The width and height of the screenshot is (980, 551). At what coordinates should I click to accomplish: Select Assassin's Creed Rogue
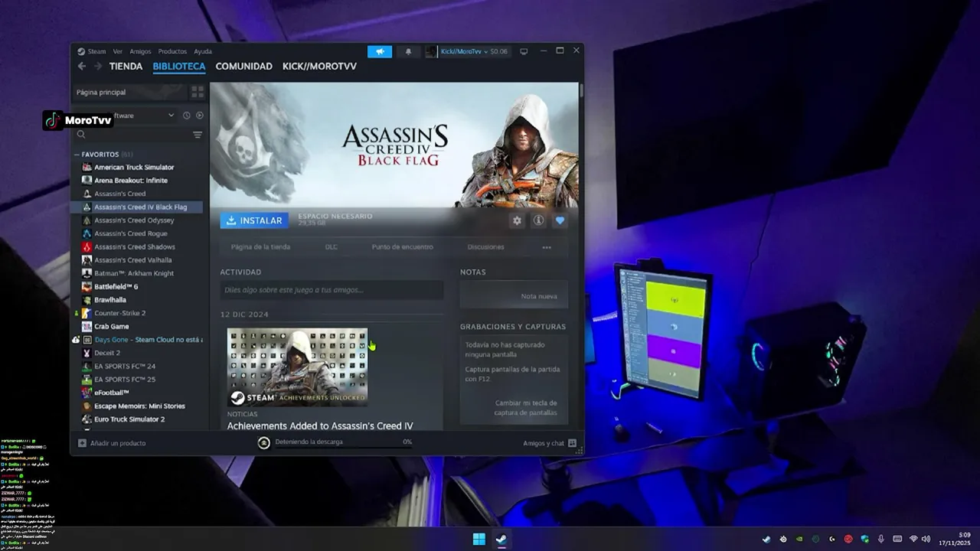131,233
